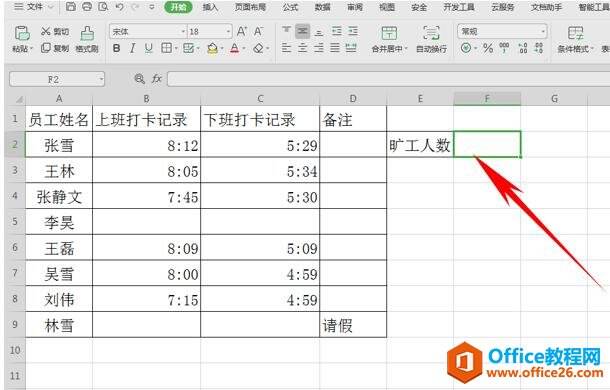Image resolution: width=610 pixels, height=390 pixels.
Task: Click the increase font size icon
Action: click(242, 32)
